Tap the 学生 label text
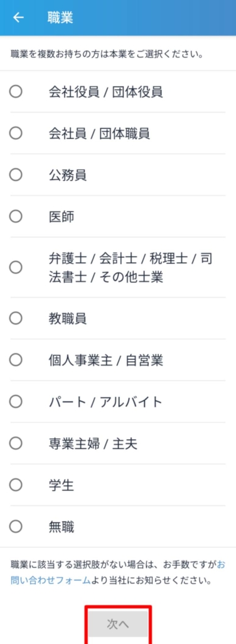This screenshot has height=644, width=236. (61, 485)
